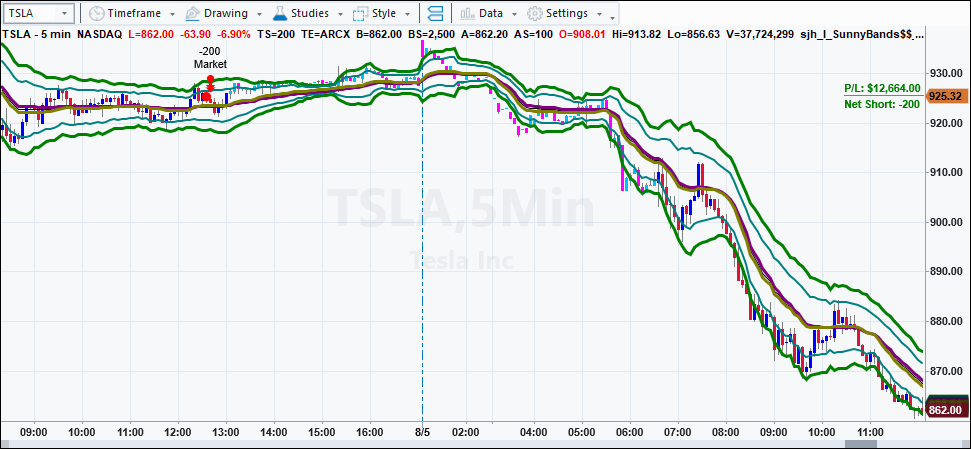Click the 910.00 price axis label
The image size is (971, 449).
[x=946, y=172]
